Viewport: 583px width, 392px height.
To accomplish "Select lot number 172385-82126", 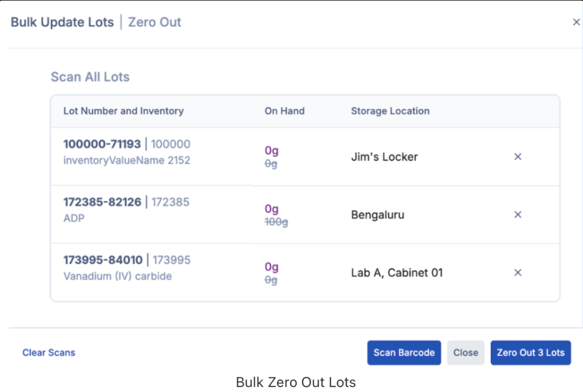I will tap(102, 202).
